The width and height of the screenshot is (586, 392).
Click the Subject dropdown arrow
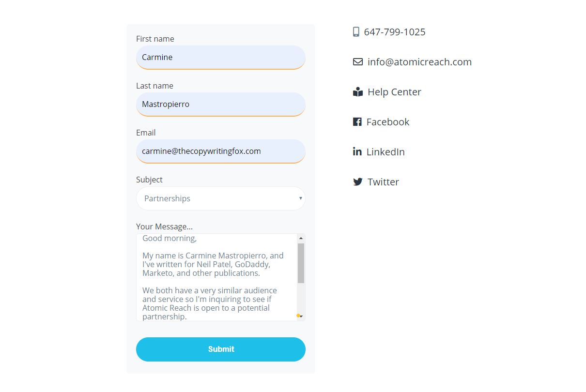[301, 198]
